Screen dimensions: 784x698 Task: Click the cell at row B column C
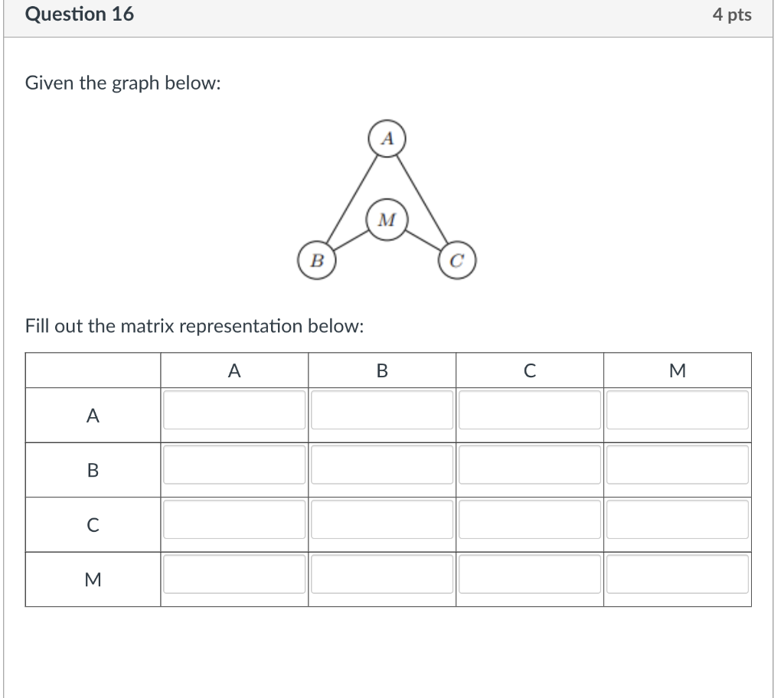tap(529, 465)
